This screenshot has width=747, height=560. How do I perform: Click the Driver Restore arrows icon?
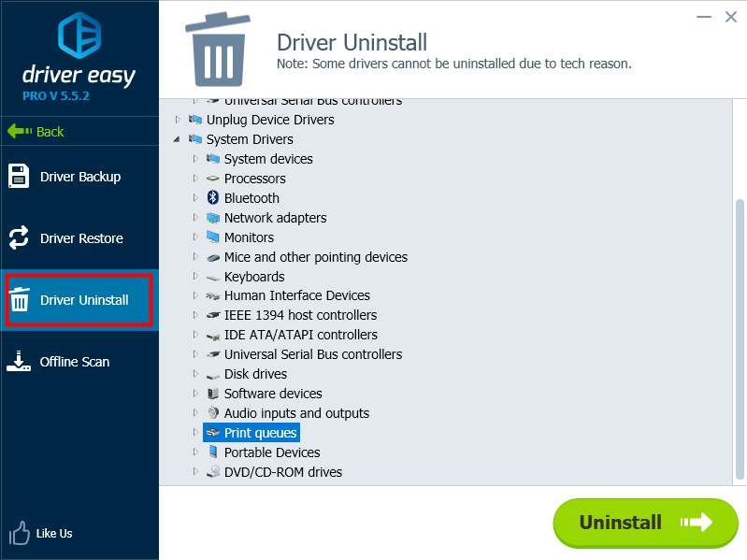coord(19,237)
